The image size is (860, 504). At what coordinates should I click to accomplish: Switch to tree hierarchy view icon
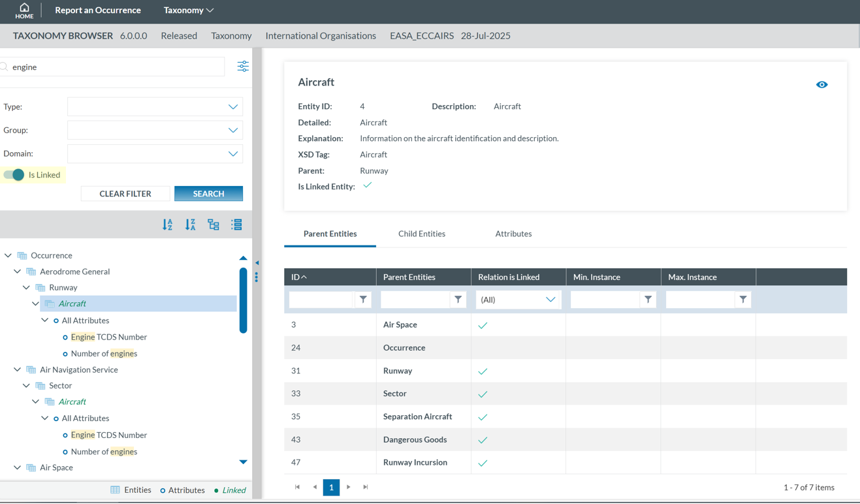click(214, 225)
